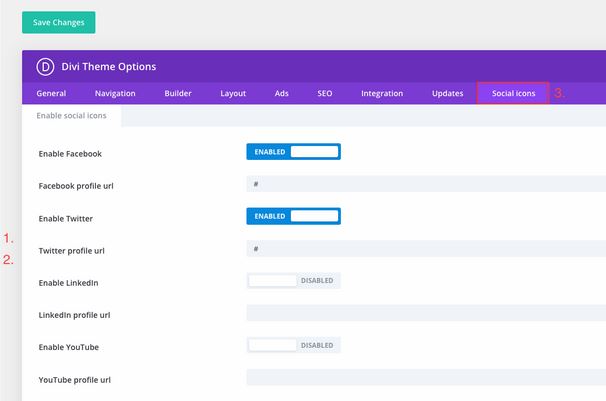606x401 pixels.
Task: Select the YouTube profile url input
Action: 426,377
